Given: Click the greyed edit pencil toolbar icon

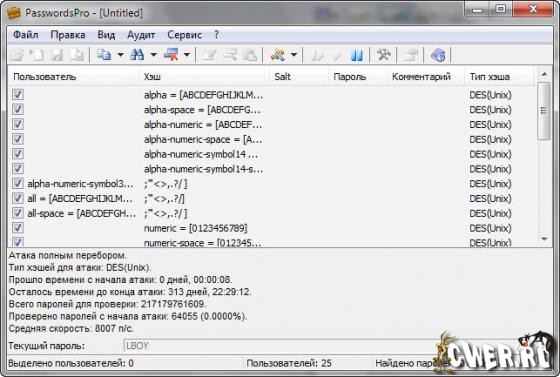Looking at the screenshot, I should pos(209,55).
